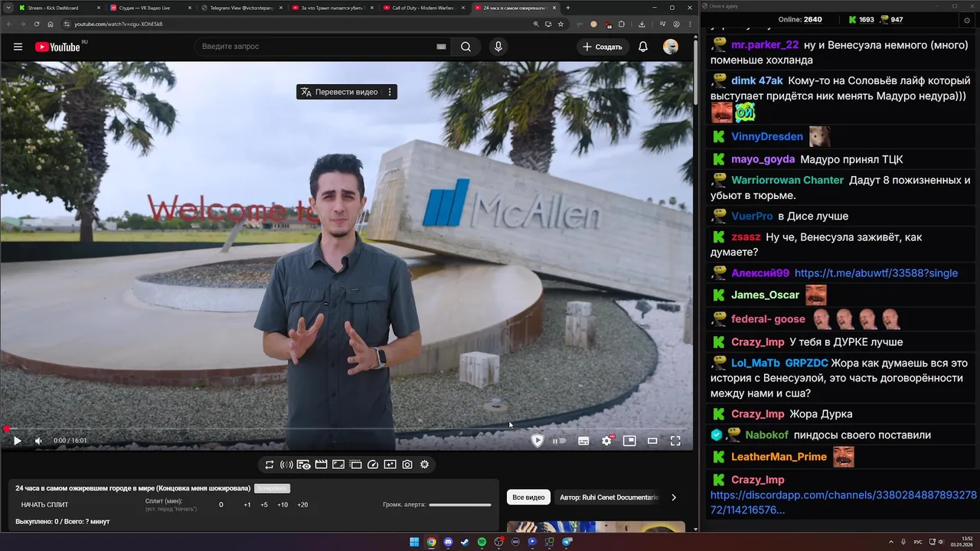Click the resize player icon in extension toolbar

(338, 465)
